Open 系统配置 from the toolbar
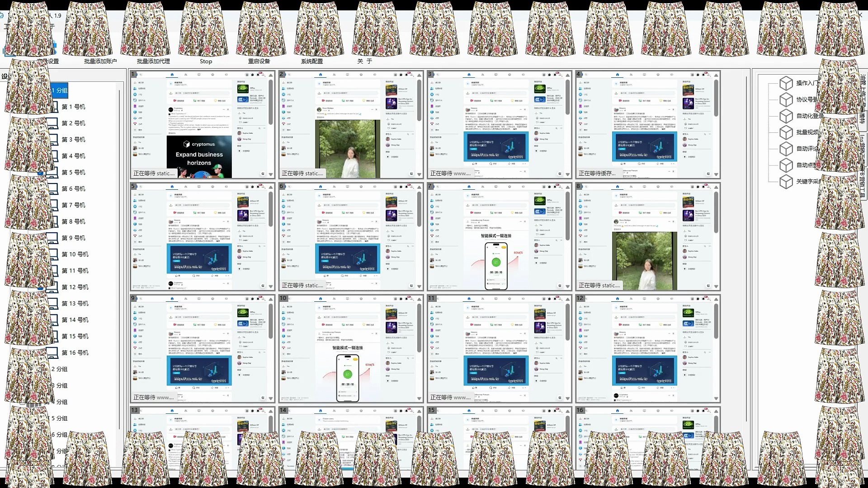Screen dimensions: 868x488 pos(312,61)
